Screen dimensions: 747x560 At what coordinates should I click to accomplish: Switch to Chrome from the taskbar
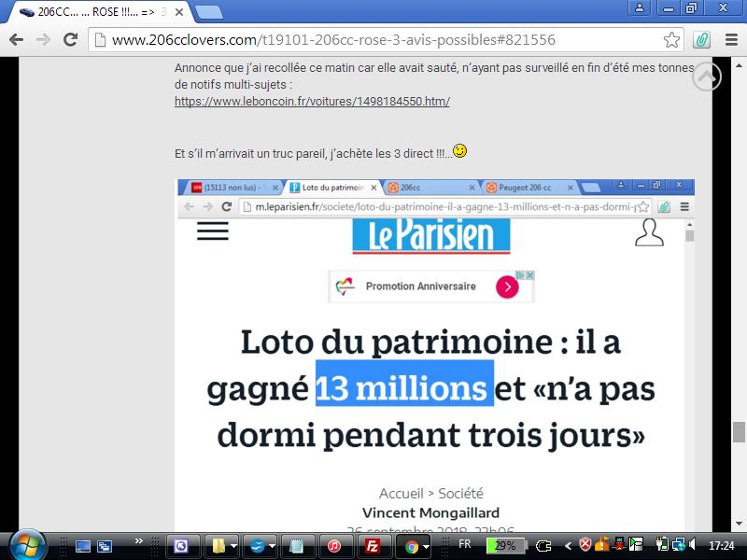coord(411,546)
